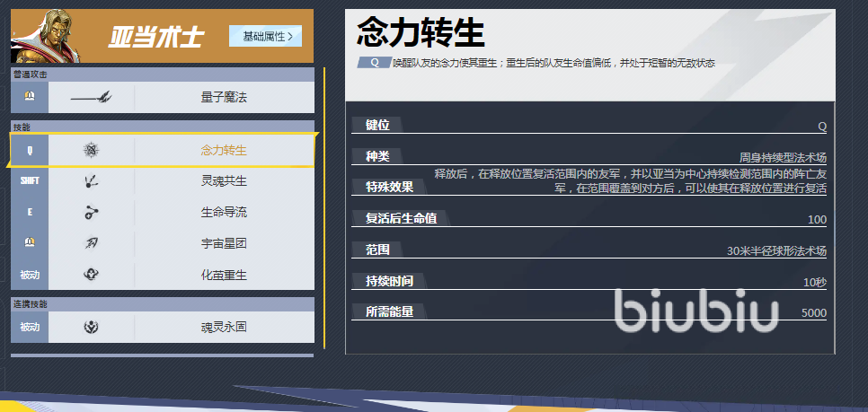
Task: Click the Q key badge under the 念力转生 title
Action: 373,63
